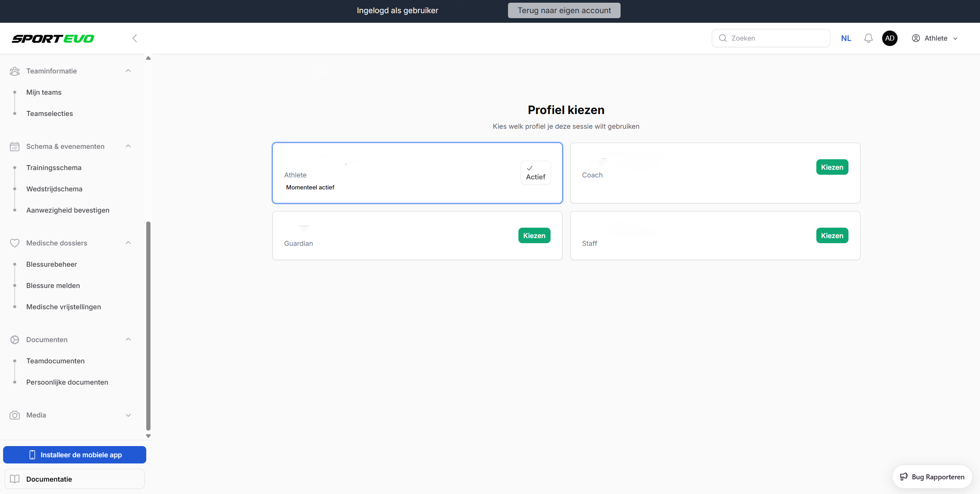
Task: Click Terug naar eigen account button
Action: tap(564, 10)
